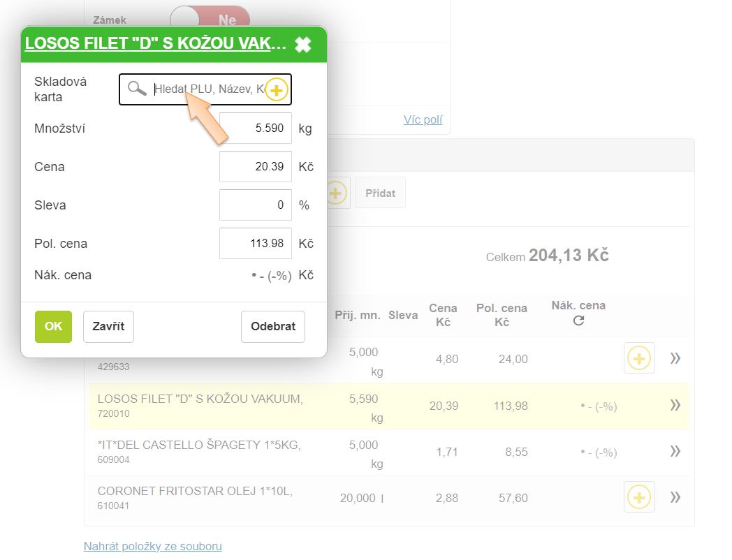Expand the 429633 row with double chevron
The image size is (732, 560).
[675, 358]
